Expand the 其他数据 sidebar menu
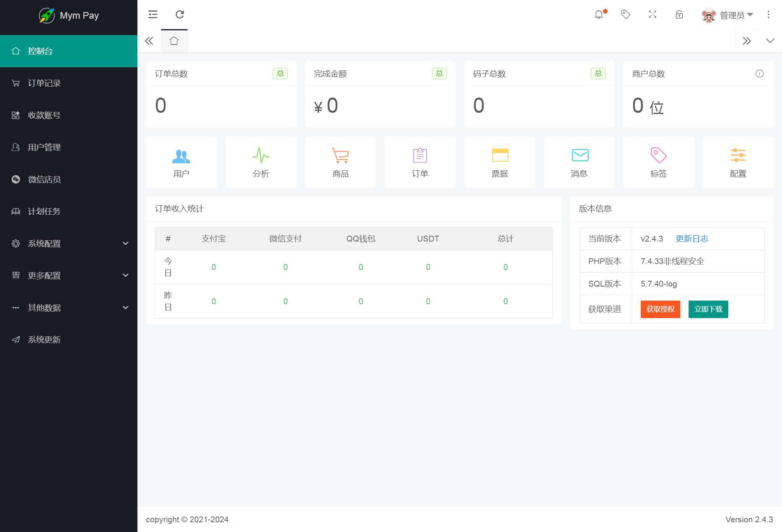 pos(69,308)
